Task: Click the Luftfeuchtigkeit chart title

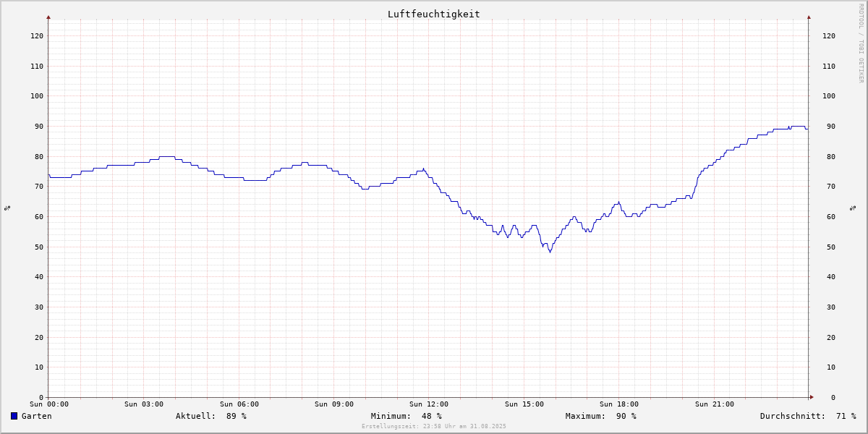Action: pyautogui.click(x=433, y=14)
